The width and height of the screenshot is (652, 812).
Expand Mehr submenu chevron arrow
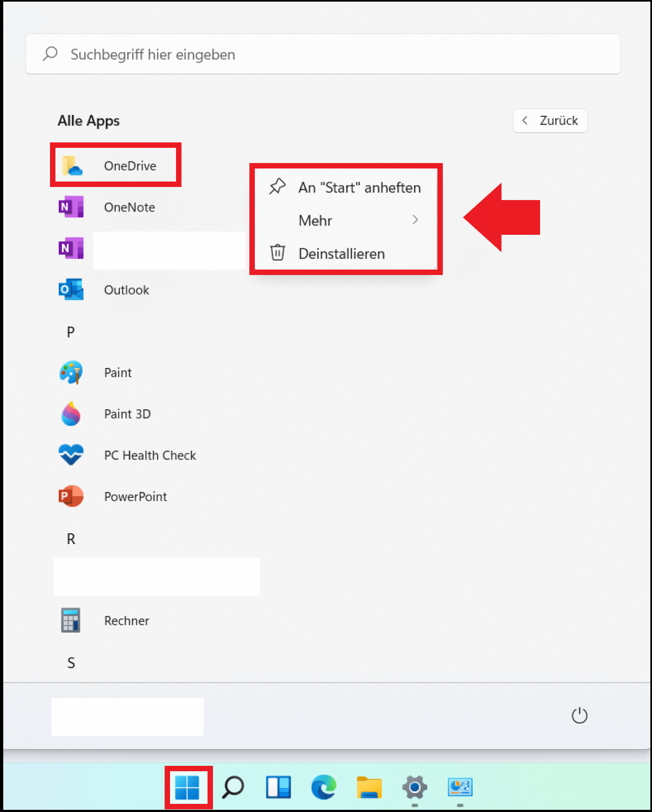pyautogui.click(x=415, y=220)
